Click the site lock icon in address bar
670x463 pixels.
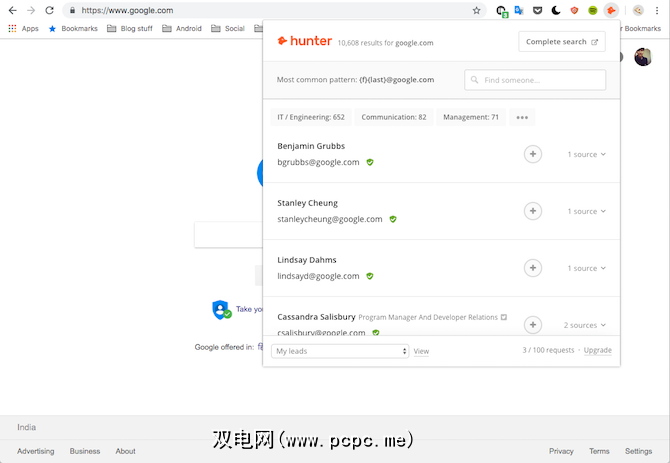(x=72, y=10)
